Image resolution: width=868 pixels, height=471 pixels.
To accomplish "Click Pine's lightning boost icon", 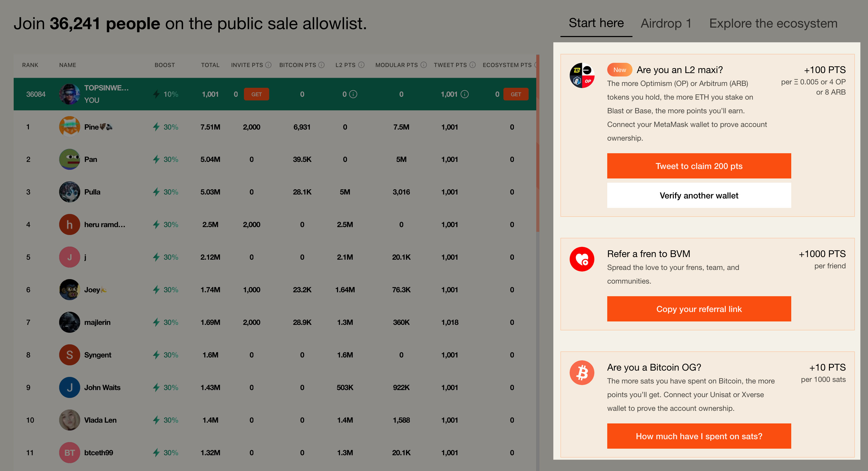I will 156,127.
